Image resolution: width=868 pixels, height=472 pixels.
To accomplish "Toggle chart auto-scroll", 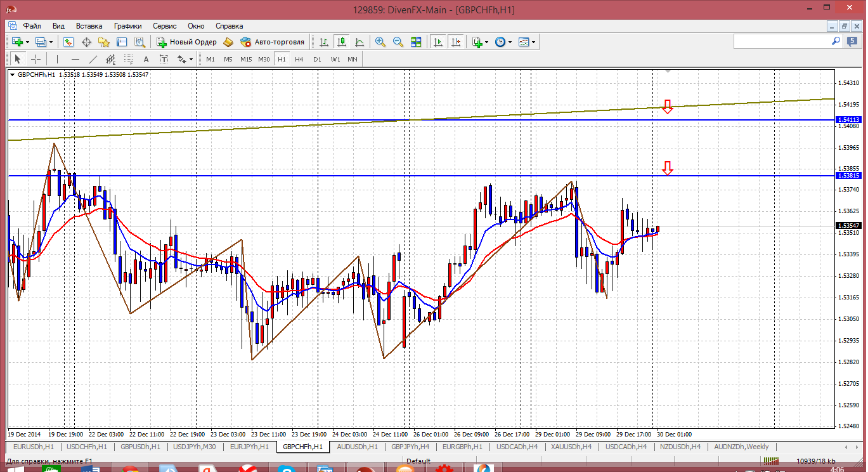I will click(438, 42).
